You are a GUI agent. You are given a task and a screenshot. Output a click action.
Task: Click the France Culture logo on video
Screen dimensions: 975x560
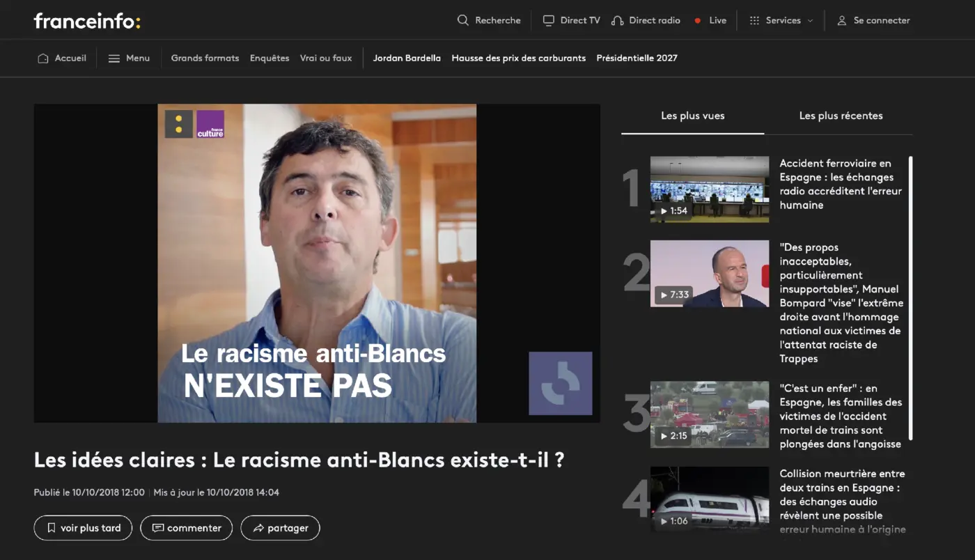point(210,124)
